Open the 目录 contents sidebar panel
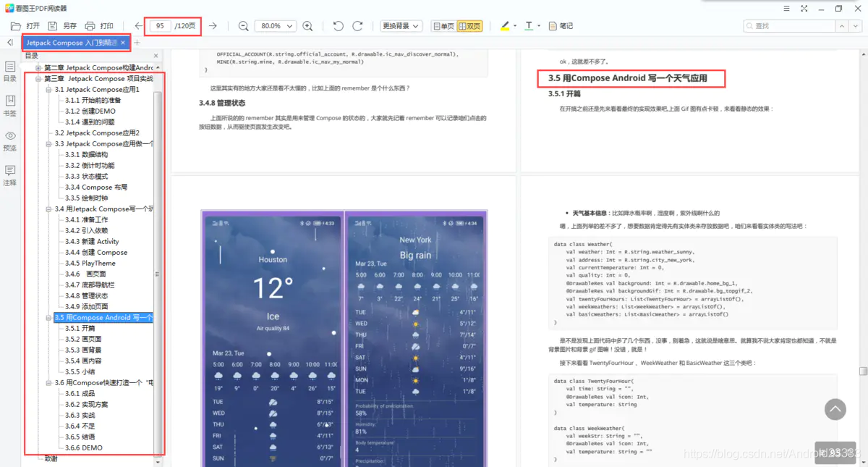The width and height of the screenshot is (868, 467). click(10, 72)
